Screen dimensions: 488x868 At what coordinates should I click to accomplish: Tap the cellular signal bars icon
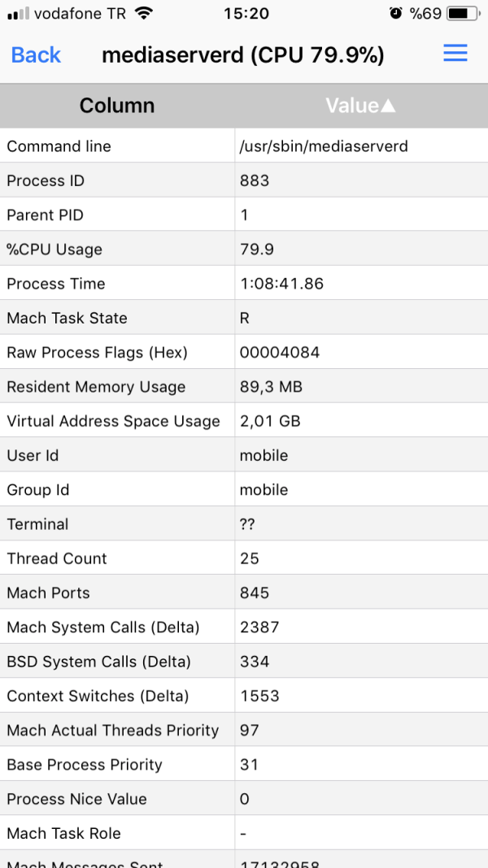(x=18, y=14)
